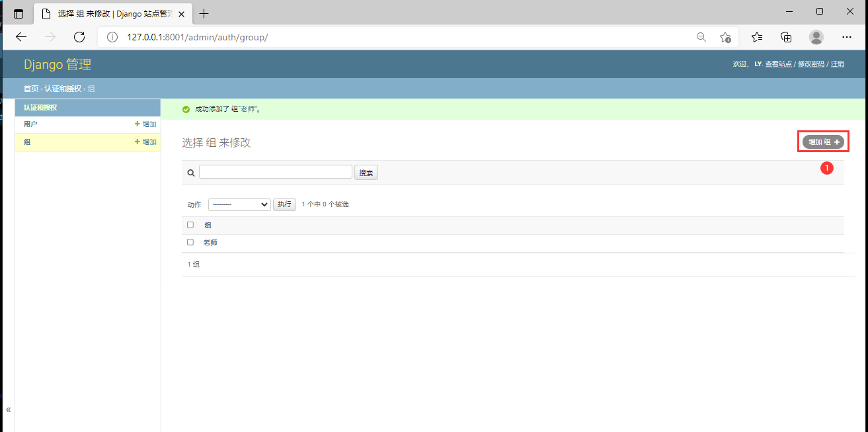Open the browser profile avatar

pyautogui.click(x=816, y=37)
